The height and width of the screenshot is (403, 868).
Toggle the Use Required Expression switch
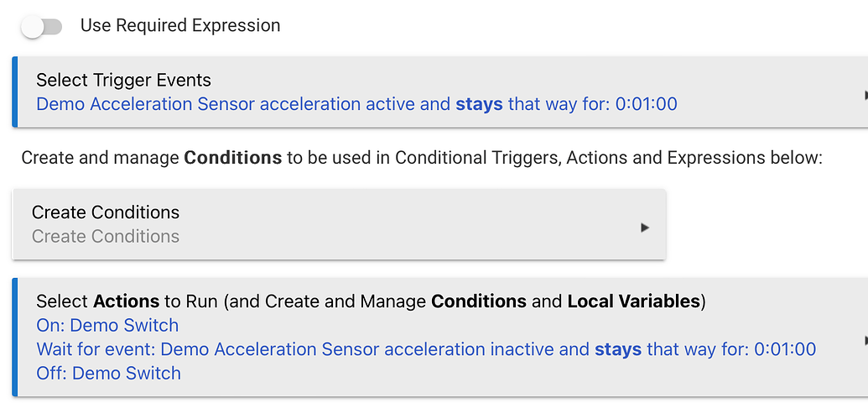(x=42, y=27)
